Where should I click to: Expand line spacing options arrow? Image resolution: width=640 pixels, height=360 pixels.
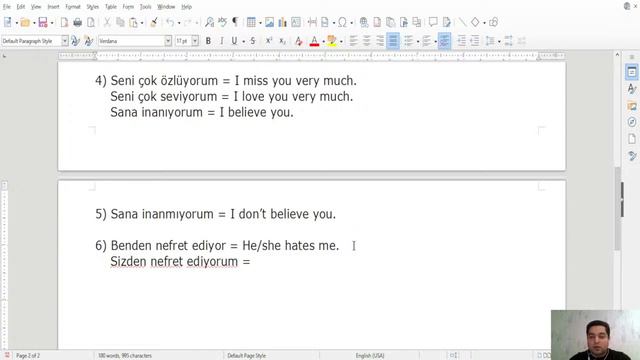[x=499, y=41]
